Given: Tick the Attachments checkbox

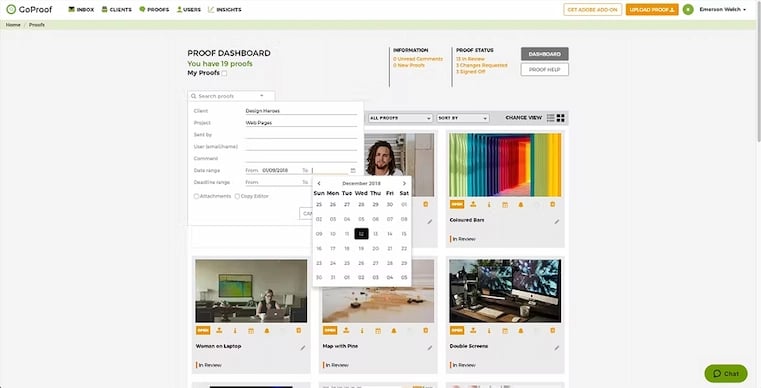Looking at the screenshot, I should point(197,196).
